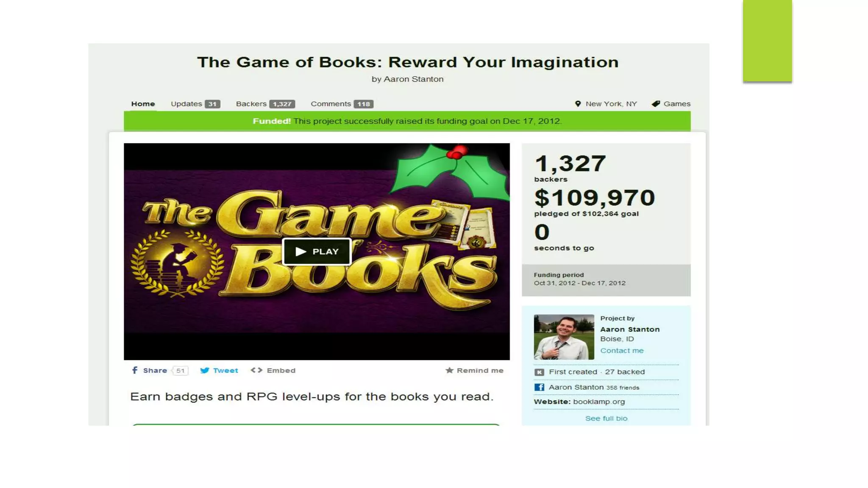The width and height of the screenshot is (868, 488).
Task: Click the Games category tag icon
Action: click(x=656, y=104)
